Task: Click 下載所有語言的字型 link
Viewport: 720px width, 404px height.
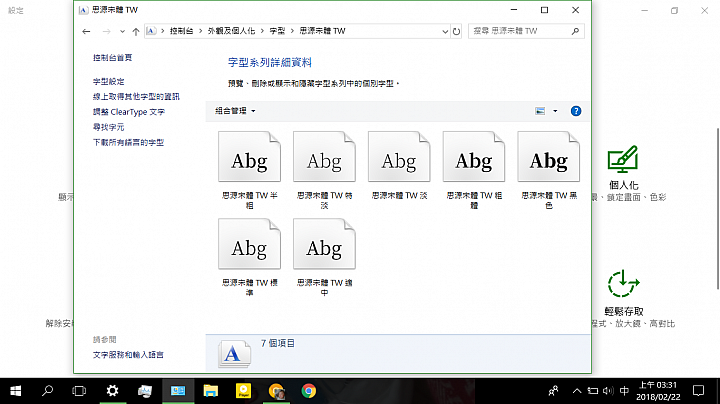Action: (128, 142)
